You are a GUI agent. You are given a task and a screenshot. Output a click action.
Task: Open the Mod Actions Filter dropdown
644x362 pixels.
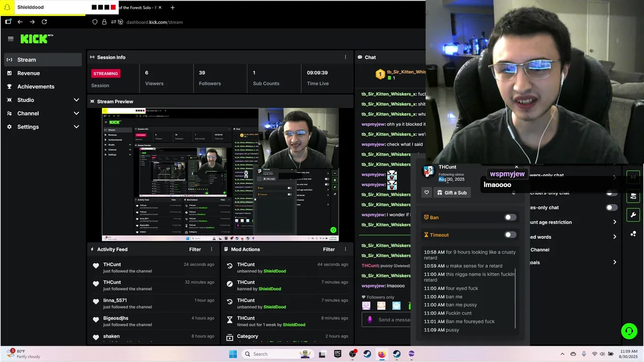[x=329, y=249]
